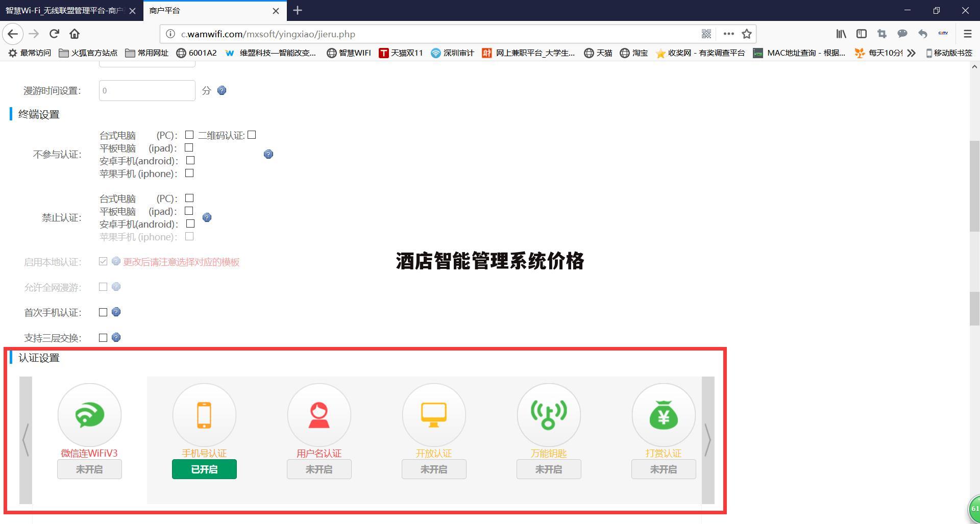980x524 pixels.
Task: Click the WeChat WiFi V3 authentication icon
Action: click(89, 415)
